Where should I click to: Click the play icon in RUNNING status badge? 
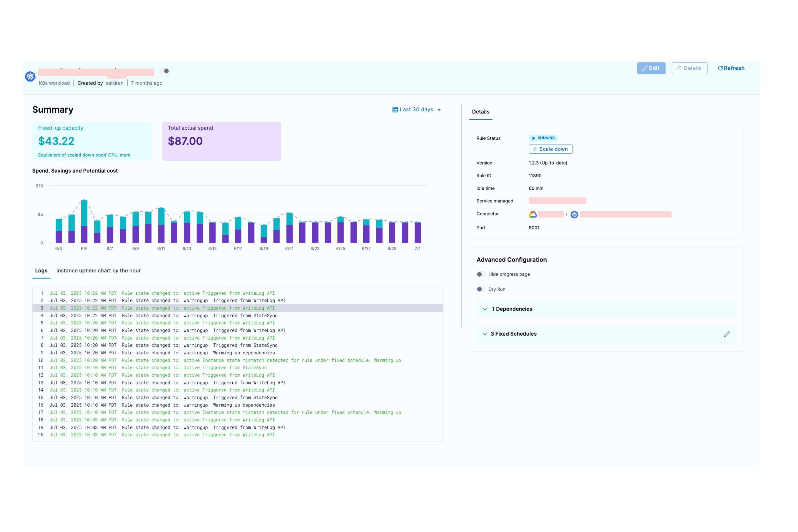(533, 138)
